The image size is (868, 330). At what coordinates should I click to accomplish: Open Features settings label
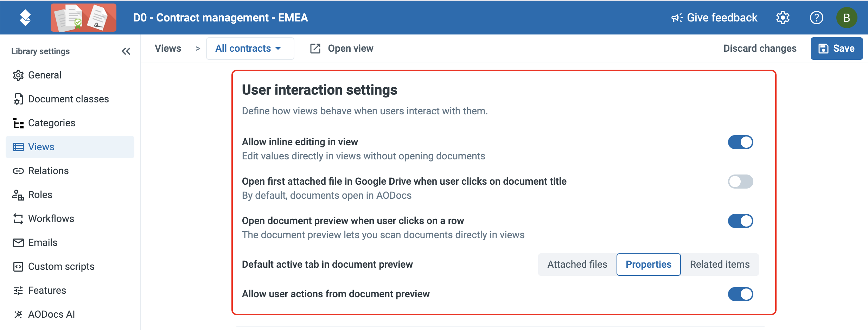point(47,291)
